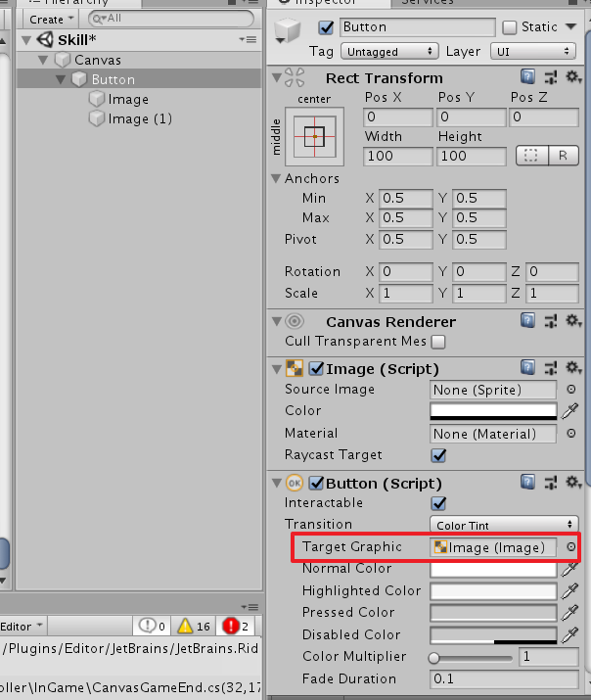Open the console Editor dropdown
This screenshot has width=591, height=700.
tap(23, 626)
